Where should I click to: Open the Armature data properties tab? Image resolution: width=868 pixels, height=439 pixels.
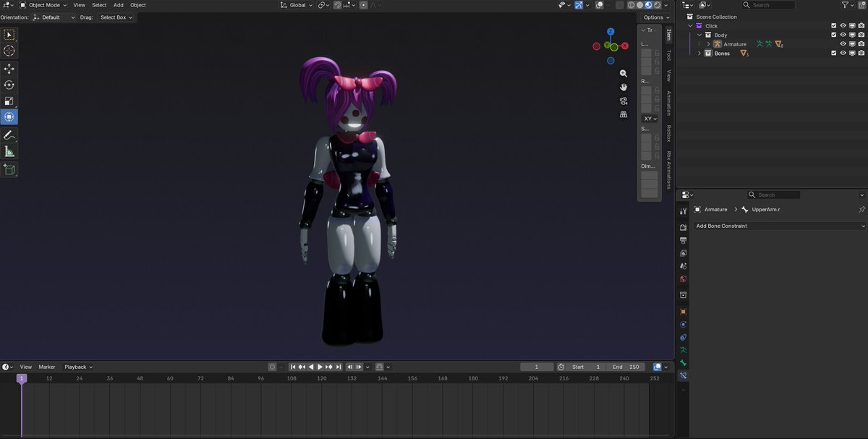683,350
